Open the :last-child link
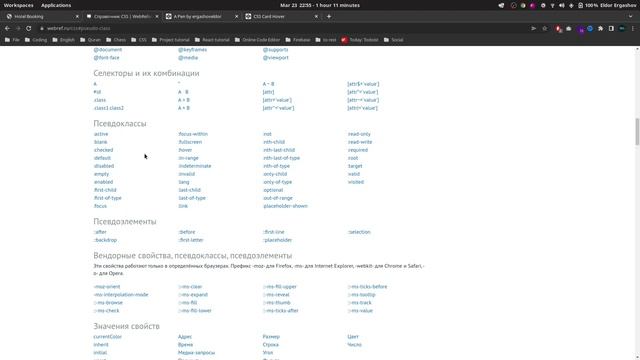Image resolution: width=640 pixels, height=360 pixels. click(189, 190)
